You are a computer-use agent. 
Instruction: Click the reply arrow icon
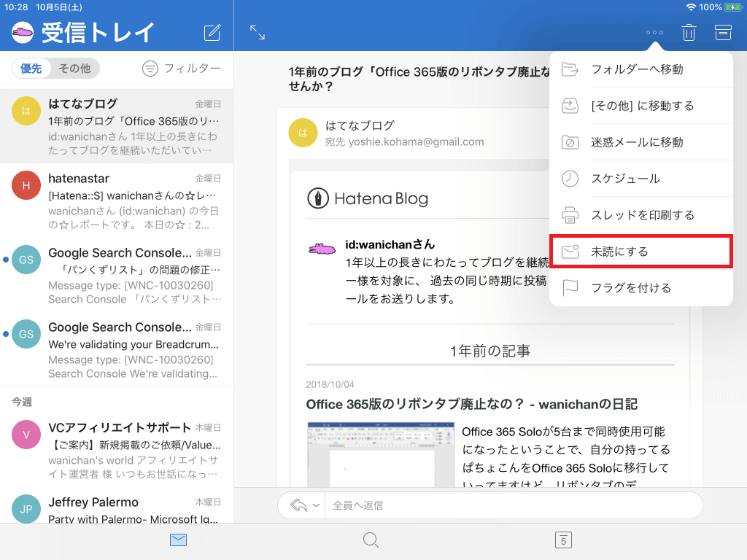tap(298, 505)
